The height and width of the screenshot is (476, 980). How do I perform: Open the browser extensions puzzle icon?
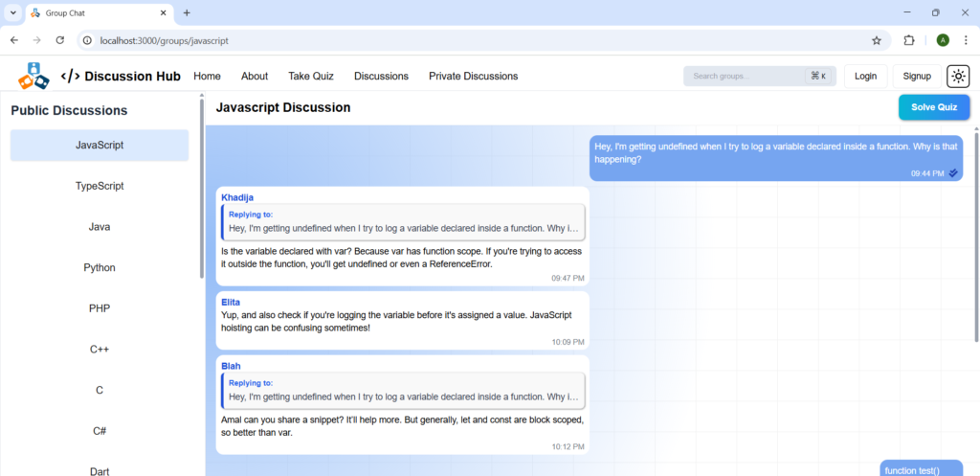(x=909, y=40)
